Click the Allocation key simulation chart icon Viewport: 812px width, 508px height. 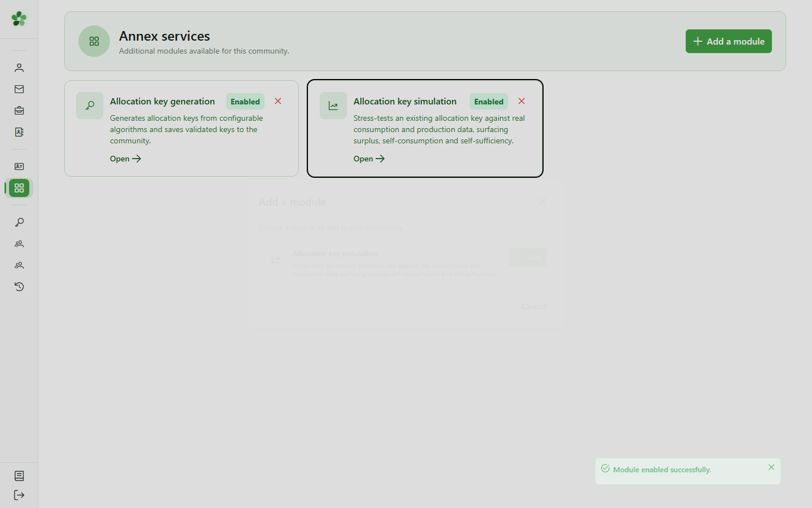333,106
